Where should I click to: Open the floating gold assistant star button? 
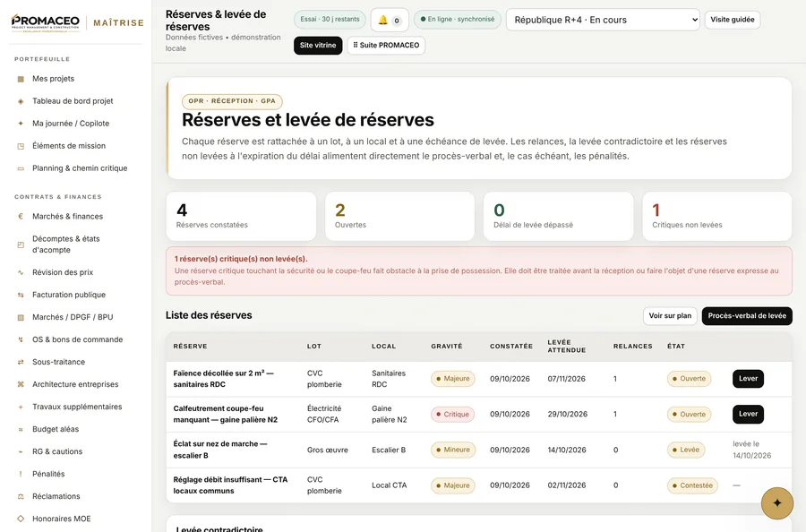pyautogui.click(x=777, y=503)
